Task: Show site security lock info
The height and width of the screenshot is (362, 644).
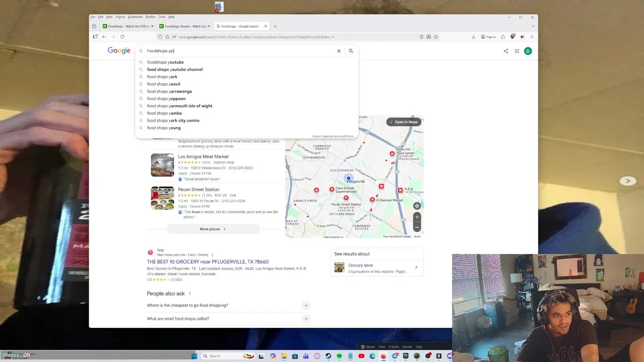Action: [x=167, y=37]
